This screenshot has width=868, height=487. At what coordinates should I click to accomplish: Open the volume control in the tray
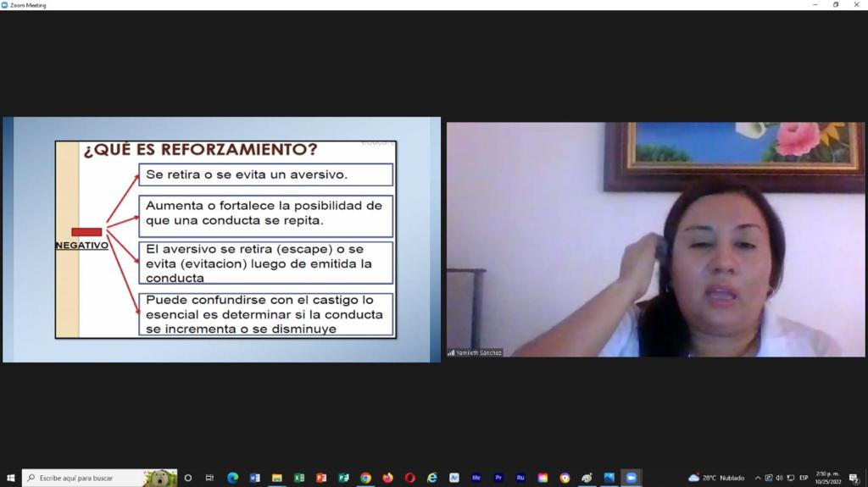tap(780, 478)
